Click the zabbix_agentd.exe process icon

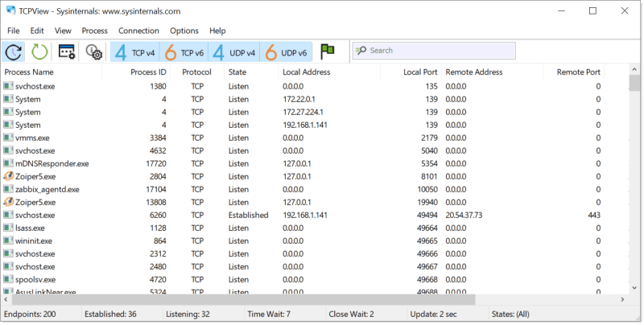pos(8,189)
